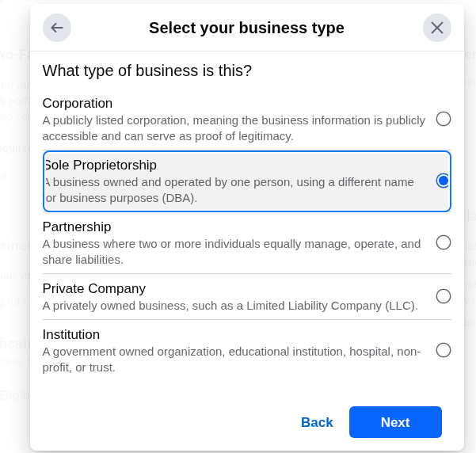This screenshot has width=476, height=453.
Task: Click the publicly listed corporation description
Action: click(x=234, y=128)
